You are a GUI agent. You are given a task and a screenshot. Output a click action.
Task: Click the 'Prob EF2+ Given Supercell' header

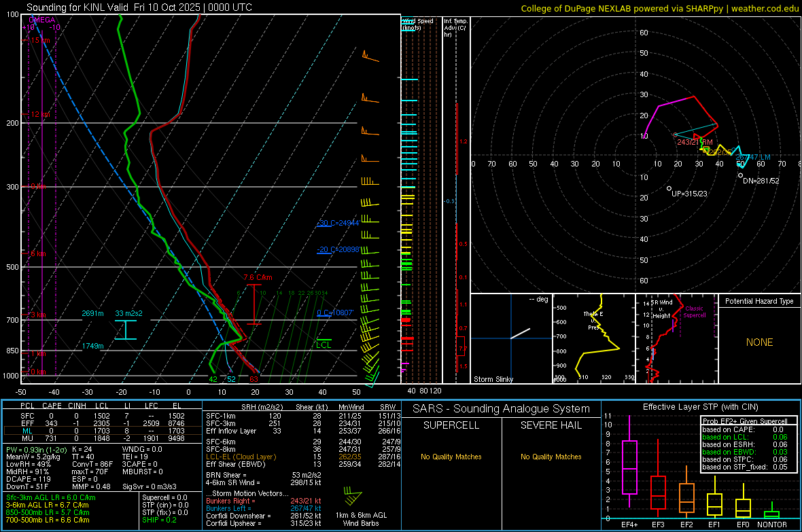point(745,421)
